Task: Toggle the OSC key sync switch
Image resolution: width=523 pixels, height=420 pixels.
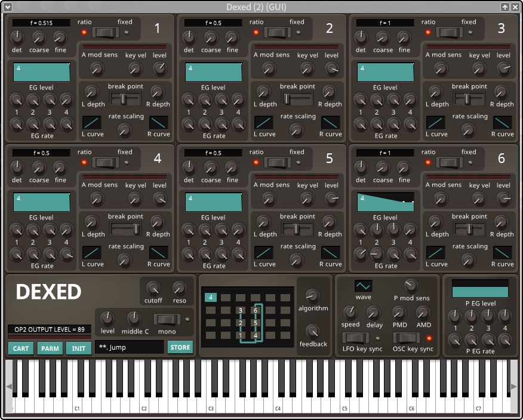Action: 406,338
